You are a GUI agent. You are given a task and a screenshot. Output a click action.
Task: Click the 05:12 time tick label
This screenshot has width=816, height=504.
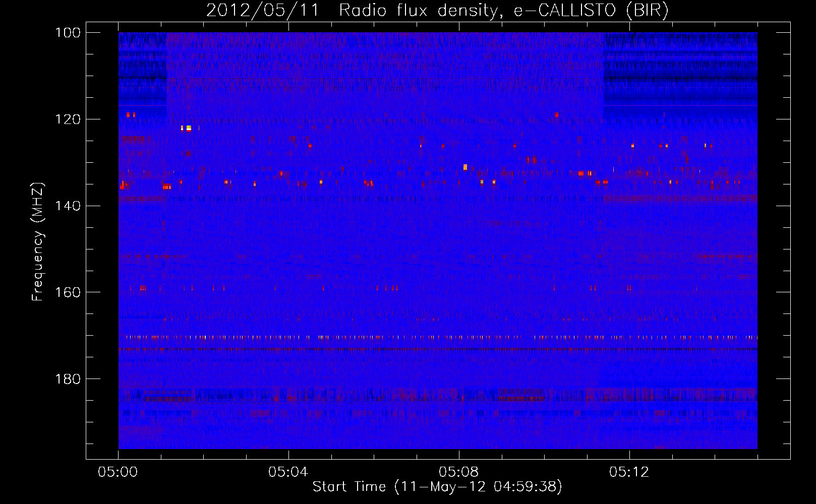(x=629, y=472)
